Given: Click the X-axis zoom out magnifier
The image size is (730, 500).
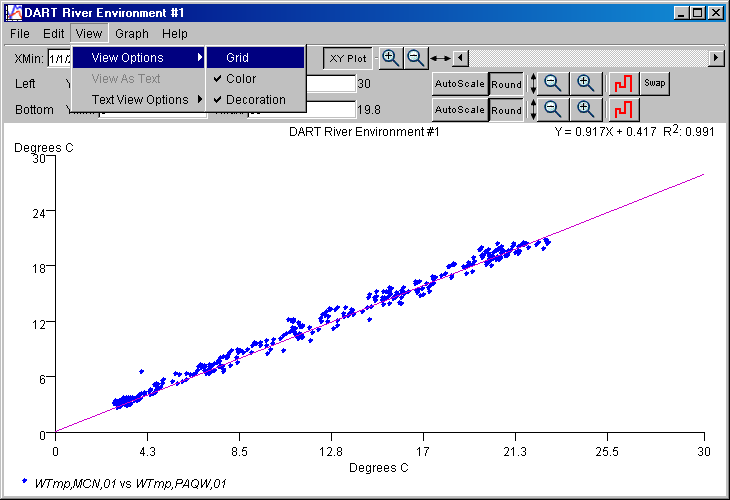Looking at the screenshot, I should pyautogui.click(x=415, y=58).
